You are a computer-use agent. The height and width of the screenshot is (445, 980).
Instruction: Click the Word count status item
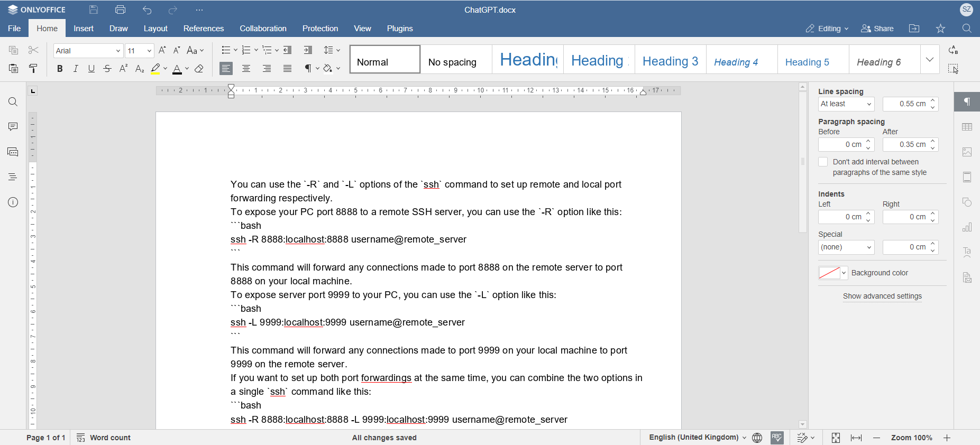104,438
